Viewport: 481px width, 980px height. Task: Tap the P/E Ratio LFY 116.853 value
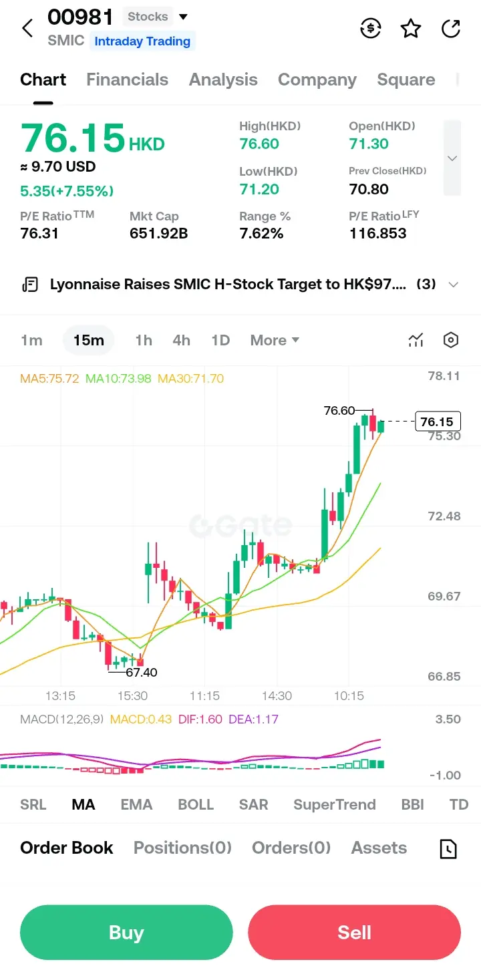pos(378,233)
